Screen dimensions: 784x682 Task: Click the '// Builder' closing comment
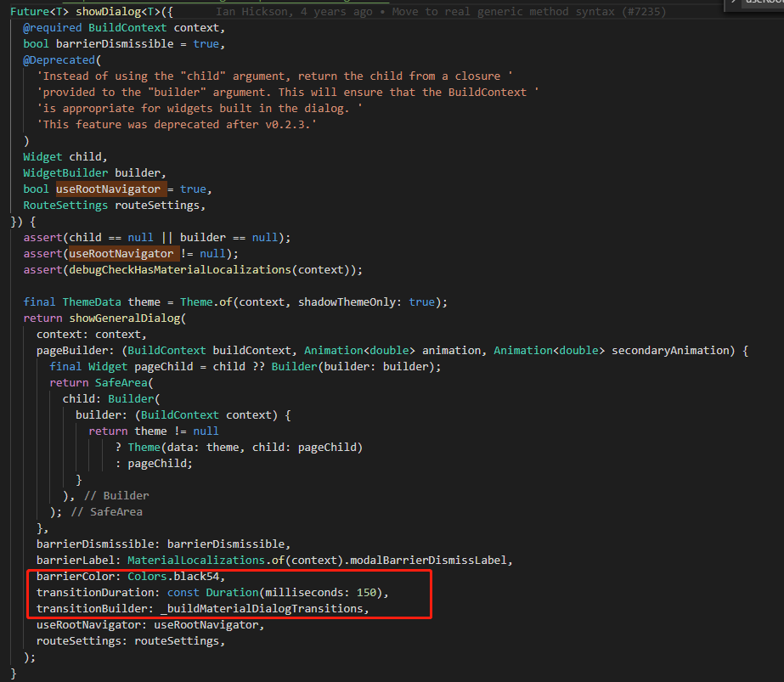coord(116,496)
